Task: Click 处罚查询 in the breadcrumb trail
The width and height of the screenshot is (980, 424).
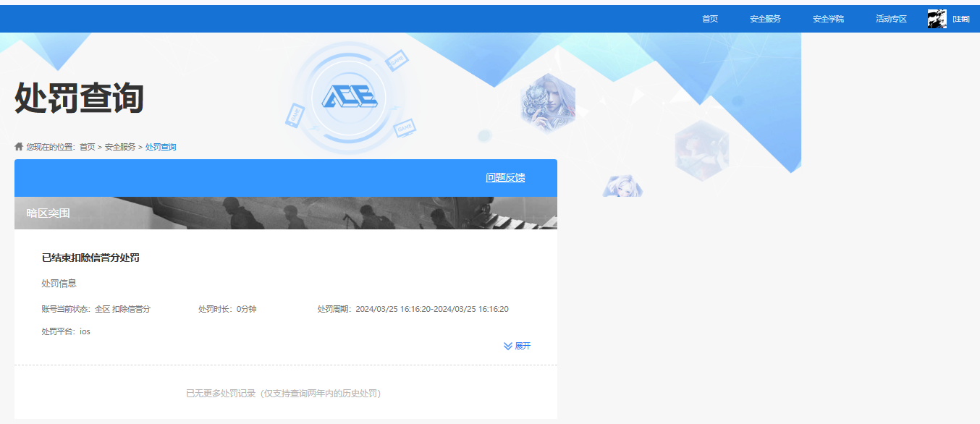Action: (161, 147)
